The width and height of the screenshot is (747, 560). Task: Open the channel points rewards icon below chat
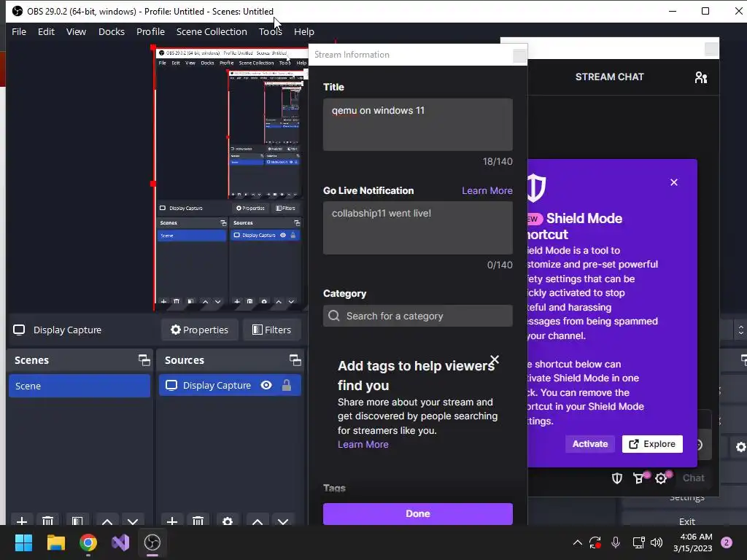click(640, 478)
